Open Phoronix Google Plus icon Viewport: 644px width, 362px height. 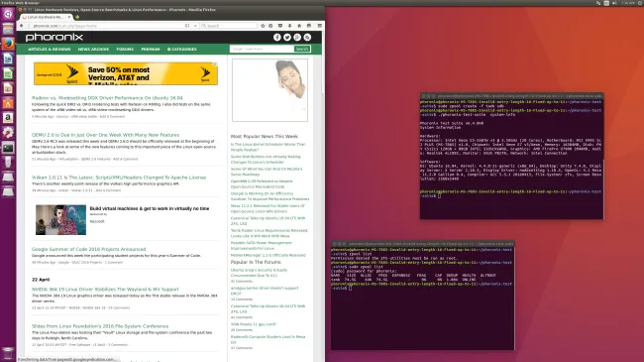(297, 38)
